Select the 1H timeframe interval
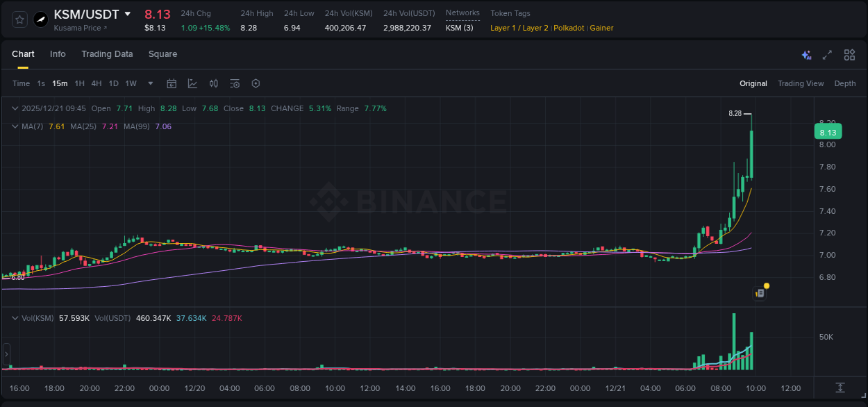The image size is (868, 407). [x=78, y=83]
